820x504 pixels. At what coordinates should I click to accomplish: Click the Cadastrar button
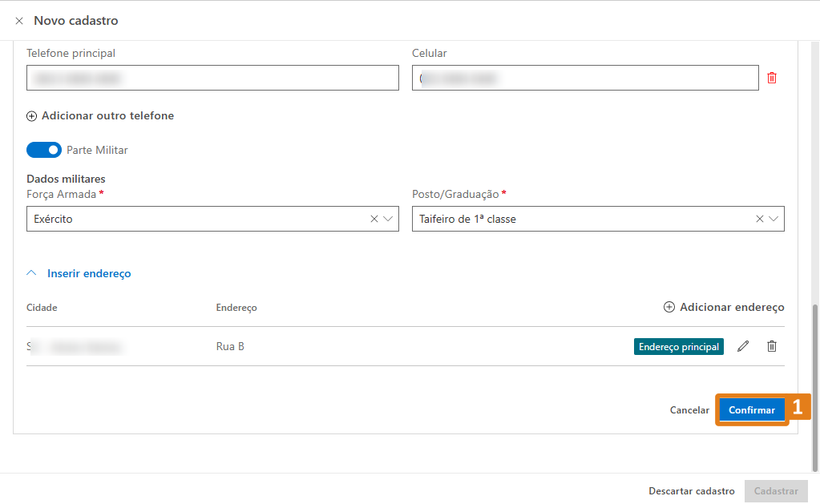click(x=775, y=491)
